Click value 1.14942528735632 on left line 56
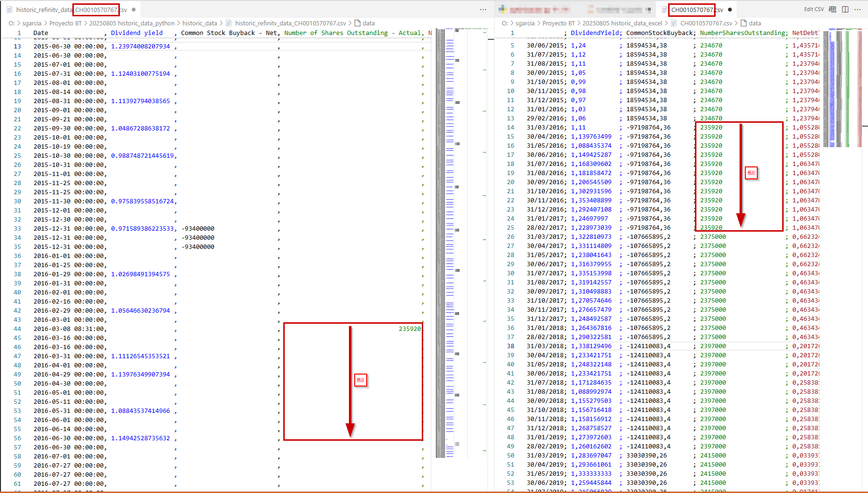 coord(140,438)
